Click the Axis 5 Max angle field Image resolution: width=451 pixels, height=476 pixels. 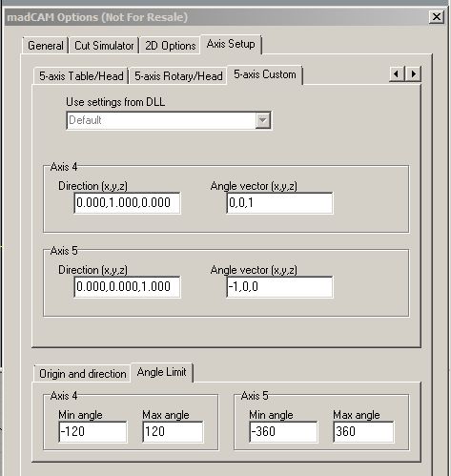[x=363, y=432]
